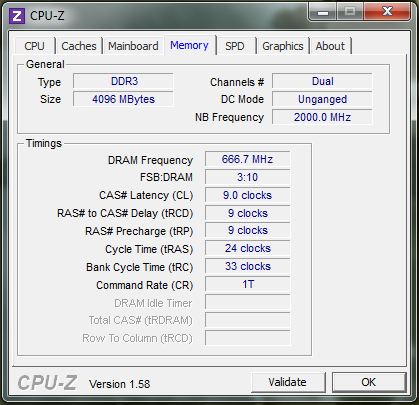Click the memory Type field showing DDR3
419x405 pixels.
[x=123, y=81]
